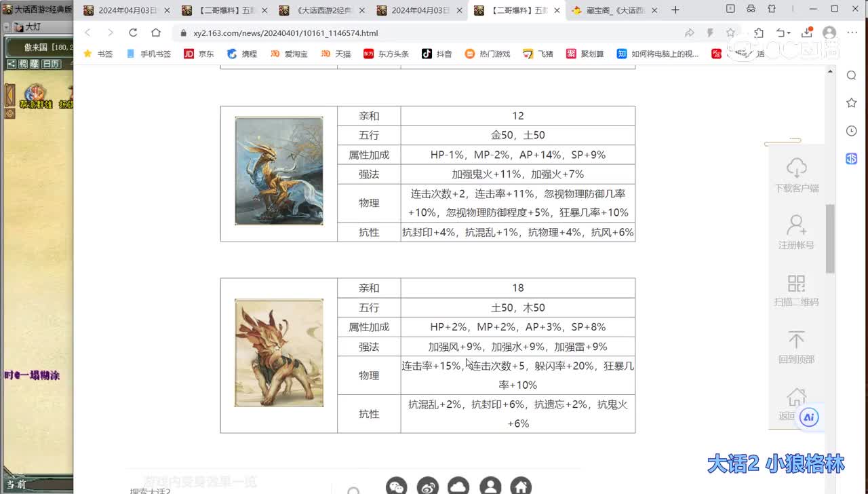Click the user icon at page bottom
Viewport: 868px width, 494px height.
coord(490,486)
